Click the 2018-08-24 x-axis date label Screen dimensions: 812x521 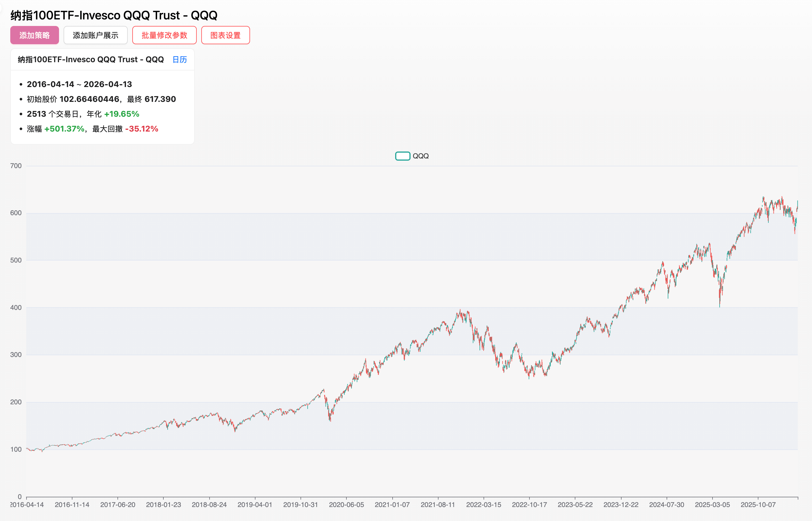[x=209, y=505]
